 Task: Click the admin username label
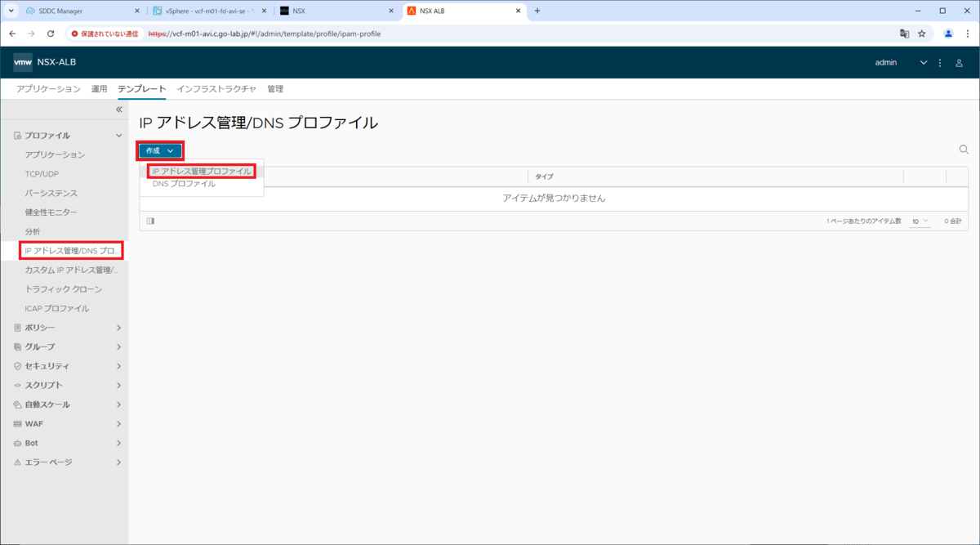[886, 63]
